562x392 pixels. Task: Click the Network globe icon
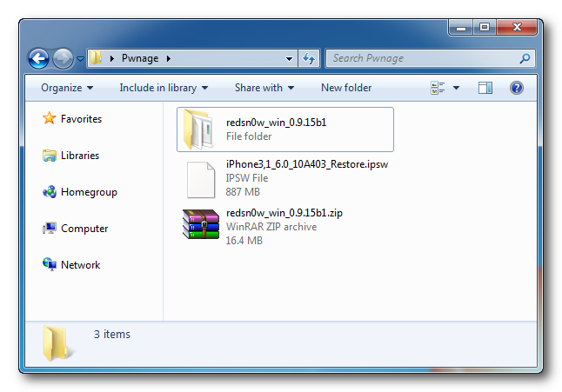(50, 264)
